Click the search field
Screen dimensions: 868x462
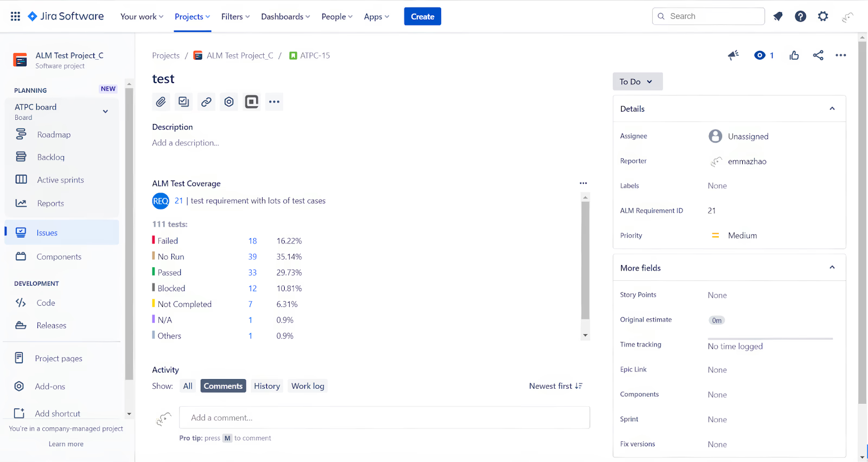pos(709,16)
